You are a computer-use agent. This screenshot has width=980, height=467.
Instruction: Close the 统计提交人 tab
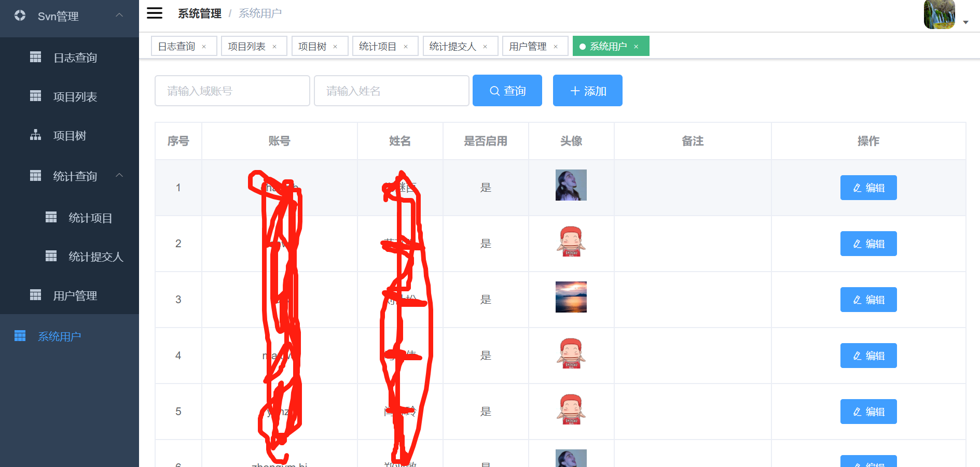point(485,47)
